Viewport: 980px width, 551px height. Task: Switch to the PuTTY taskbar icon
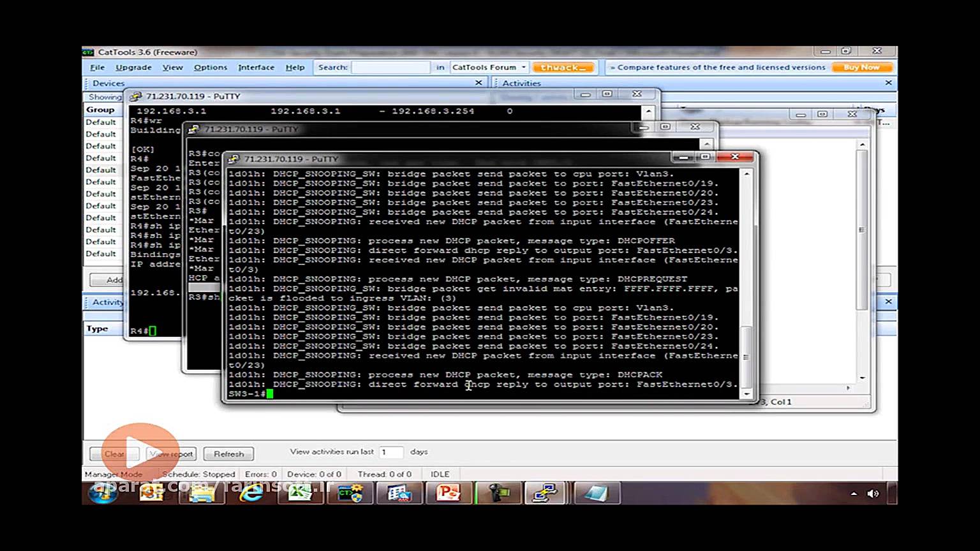coord(546,493)
